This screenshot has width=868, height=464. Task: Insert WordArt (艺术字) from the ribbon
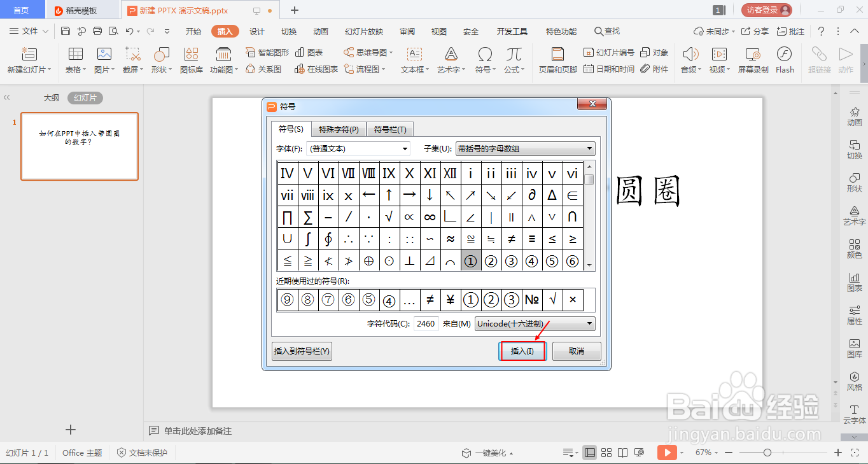pyautogui.click(x=449, y=60)
